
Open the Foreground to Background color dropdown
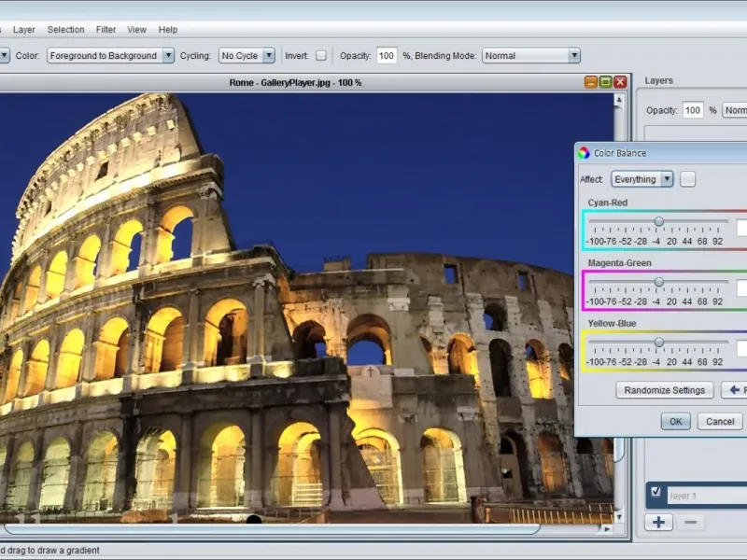point(110,56)
